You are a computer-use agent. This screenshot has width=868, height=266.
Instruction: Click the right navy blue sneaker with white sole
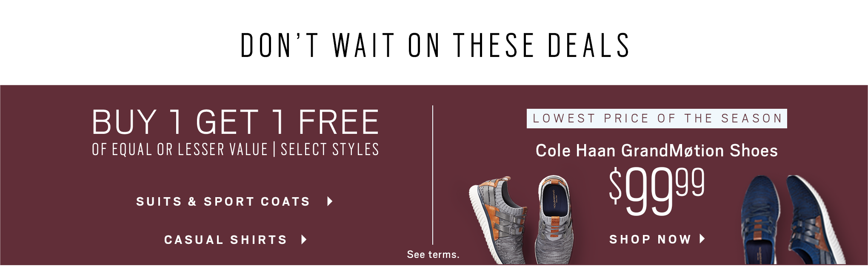click(x=815, y=219)
